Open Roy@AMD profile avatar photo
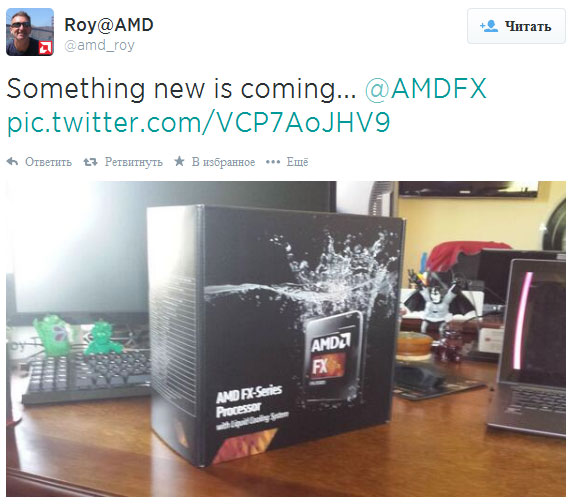Image resolution: width=571 pixels, height=504 pixels. click(x=30, y=32)
